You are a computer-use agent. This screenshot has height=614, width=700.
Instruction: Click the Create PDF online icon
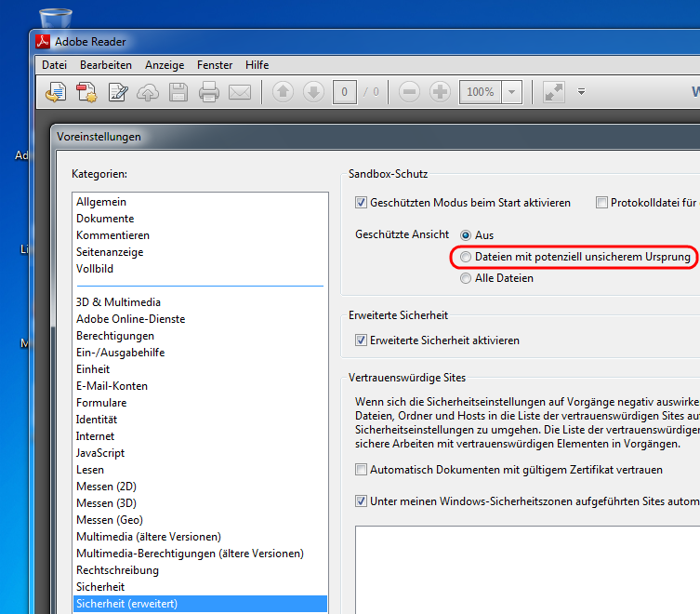[x=86, y=92]
